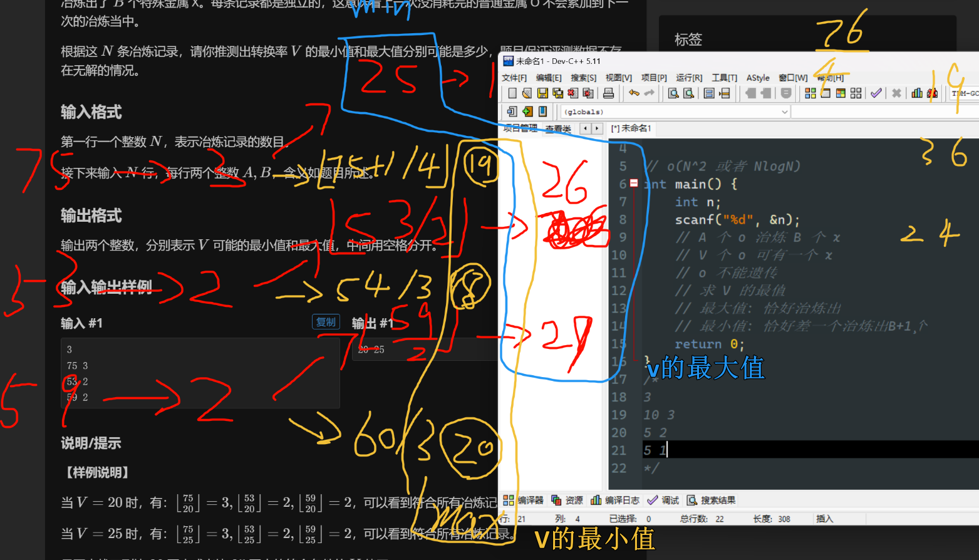Click the Undo arrow icon

click(634, 93)
